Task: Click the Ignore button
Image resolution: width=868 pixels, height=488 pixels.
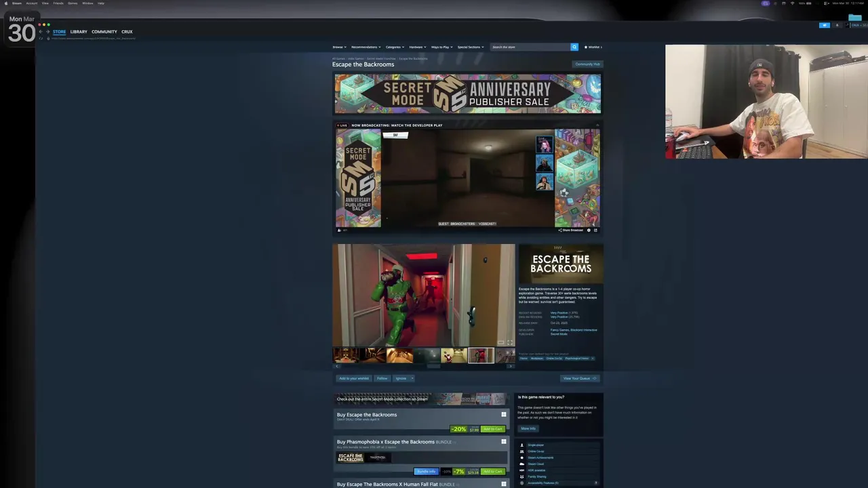Action: [x=401, y=378]
